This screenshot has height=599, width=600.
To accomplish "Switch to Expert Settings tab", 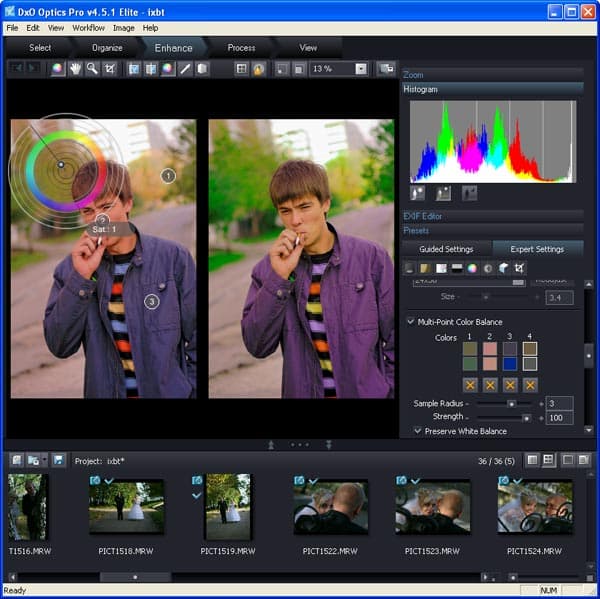I will click(x=537, y=249).
